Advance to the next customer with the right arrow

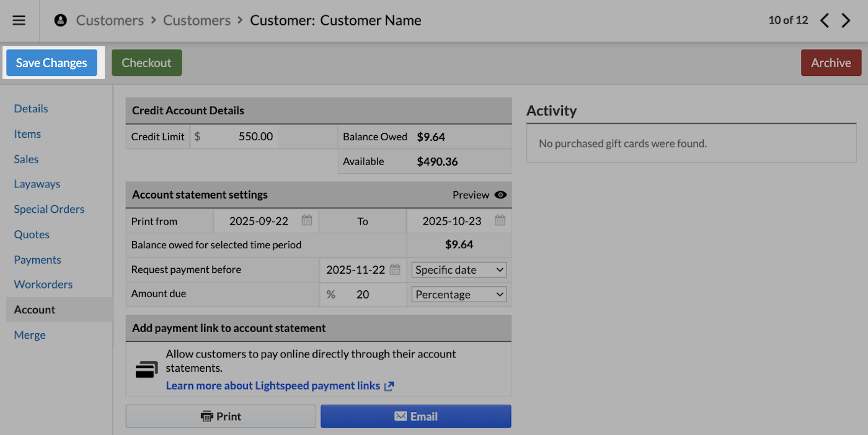click(x=846, y=20)
